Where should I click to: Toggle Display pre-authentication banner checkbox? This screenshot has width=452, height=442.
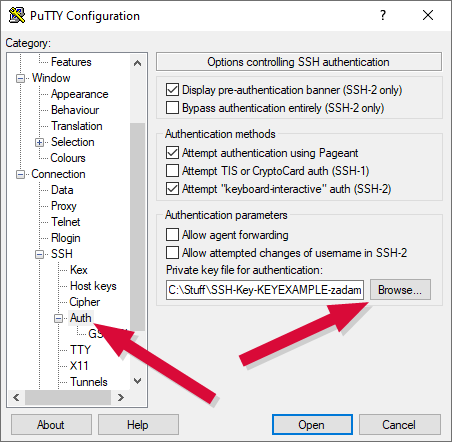pos(172,90)
